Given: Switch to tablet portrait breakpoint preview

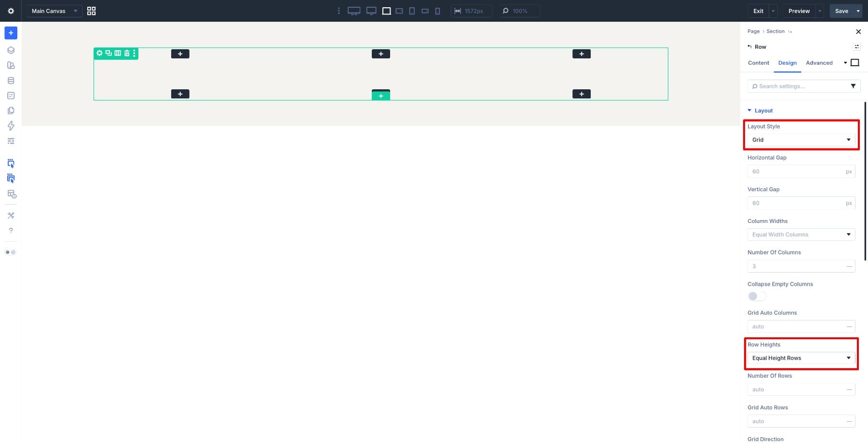Looking at the screenshot, I should click(412, 11).
